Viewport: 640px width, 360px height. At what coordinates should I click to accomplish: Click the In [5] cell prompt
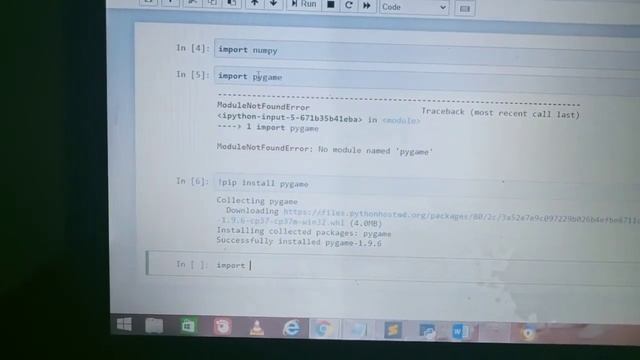click(x=193, y=75)
